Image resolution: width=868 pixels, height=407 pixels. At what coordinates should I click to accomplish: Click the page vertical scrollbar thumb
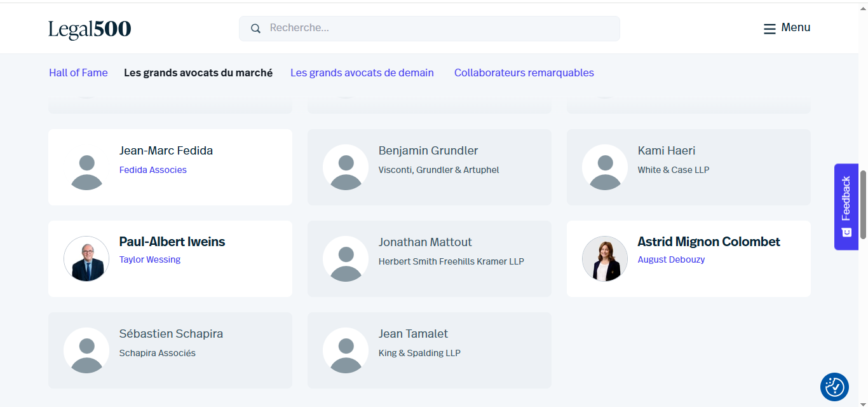(x=864, y=205)
